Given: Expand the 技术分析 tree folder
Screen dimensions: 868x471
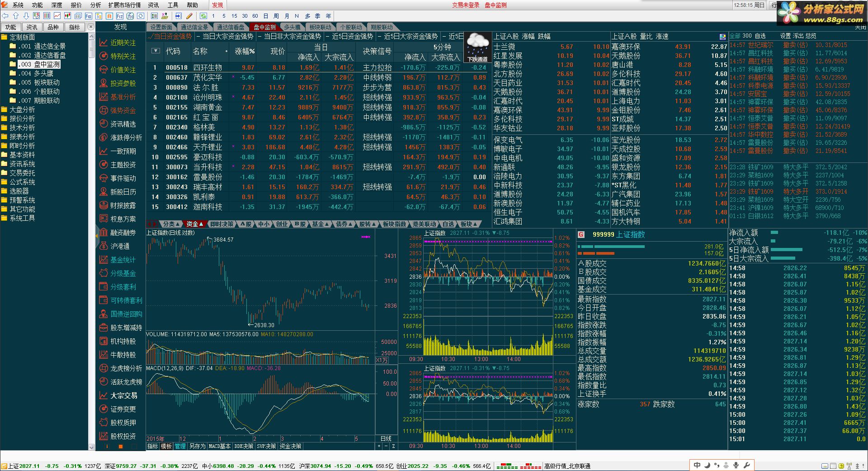Looking at the screenshot, I should [18, 128].
